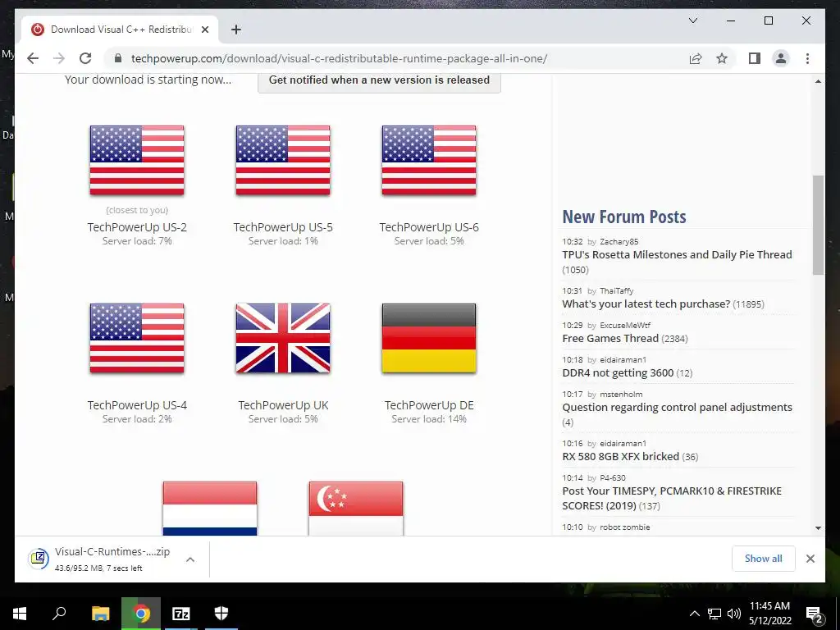Show hidden system tray icons
The width and height of the screenshot is (840, 630).
(x=694, y=614)
